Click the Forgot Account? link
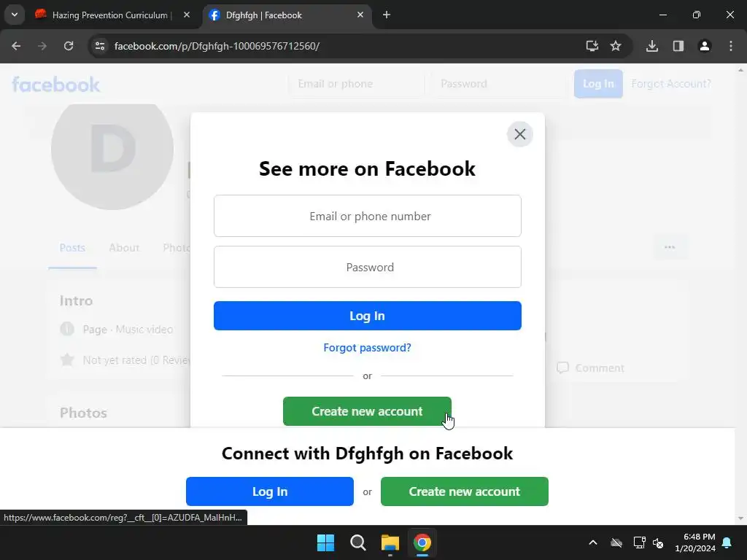This screenshot has width=747, height=560. [x=671, y=84]
